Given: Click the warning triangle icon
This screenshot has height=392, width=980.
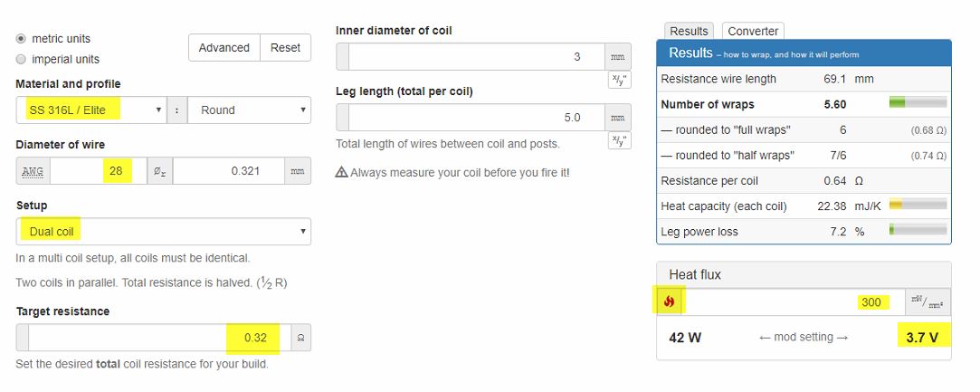Looking at the screenshot, I should (x=341, y=172).
